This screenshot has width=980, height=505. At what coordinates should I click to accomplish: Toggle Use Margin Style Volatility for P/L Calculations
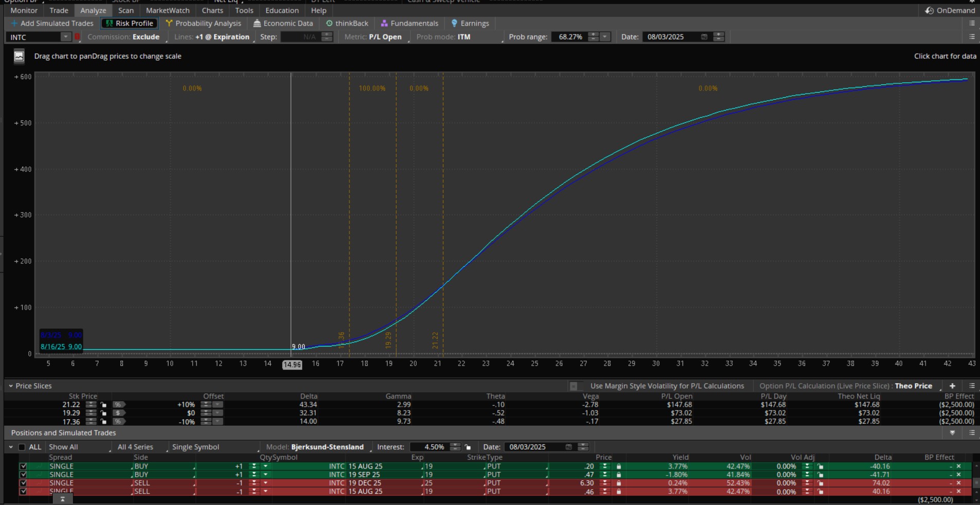click(x=574, y=386)
